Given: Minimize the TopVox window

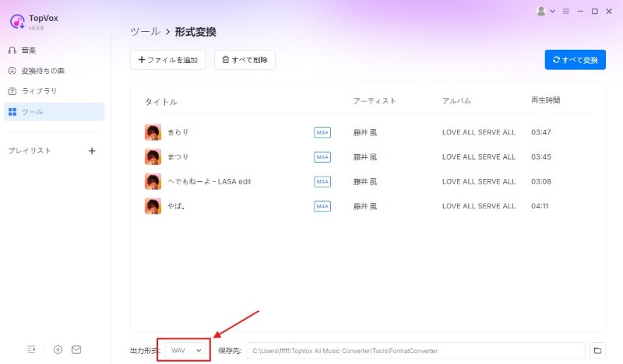Looking at the screenshot, I should [x=580, y=12].
